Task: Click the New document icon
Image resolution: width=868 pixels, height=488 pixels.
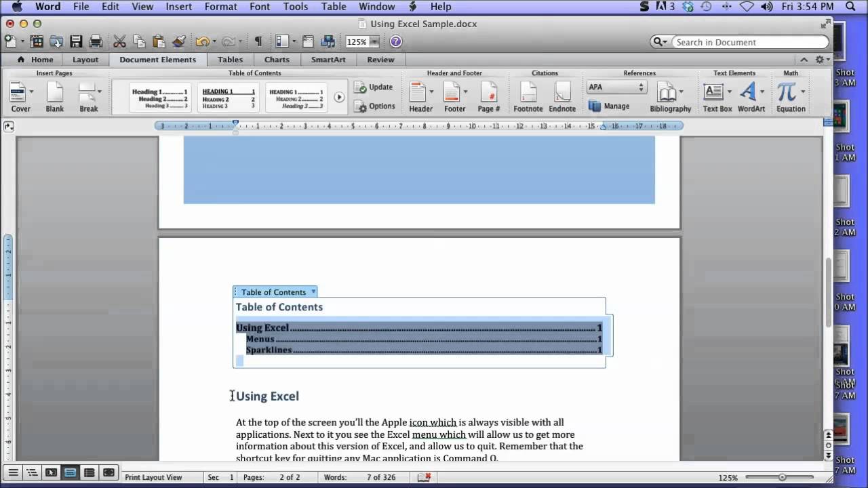Action: pyautogui.click(x=10, y=41)
